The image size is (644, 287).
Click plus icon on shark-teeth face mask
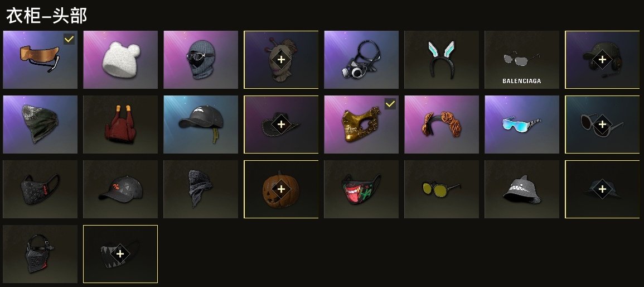[120, 253]
